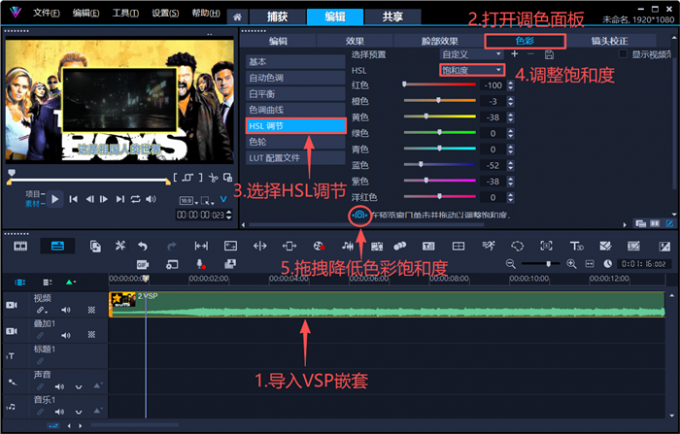The image size is (680, 434).
Task: Mute the 音乐1 track speaker
Action: (x=59, y=412)
